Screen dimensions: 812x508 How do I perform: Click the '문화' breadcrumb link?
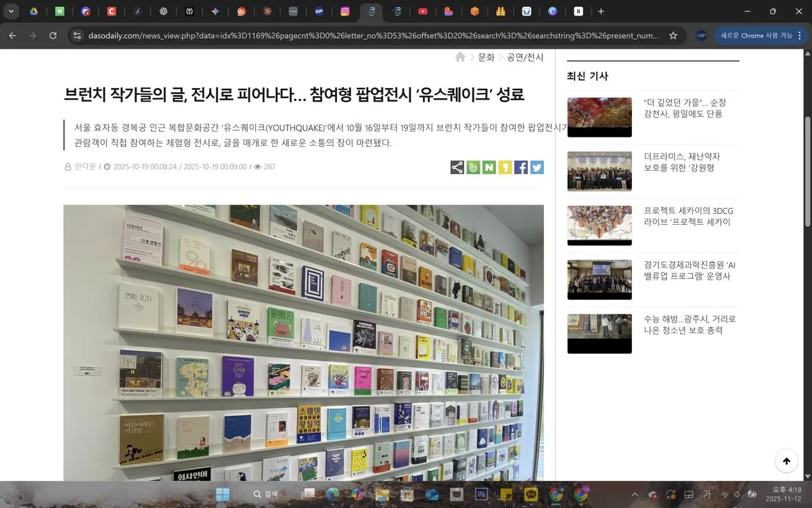tap(486, 58)
